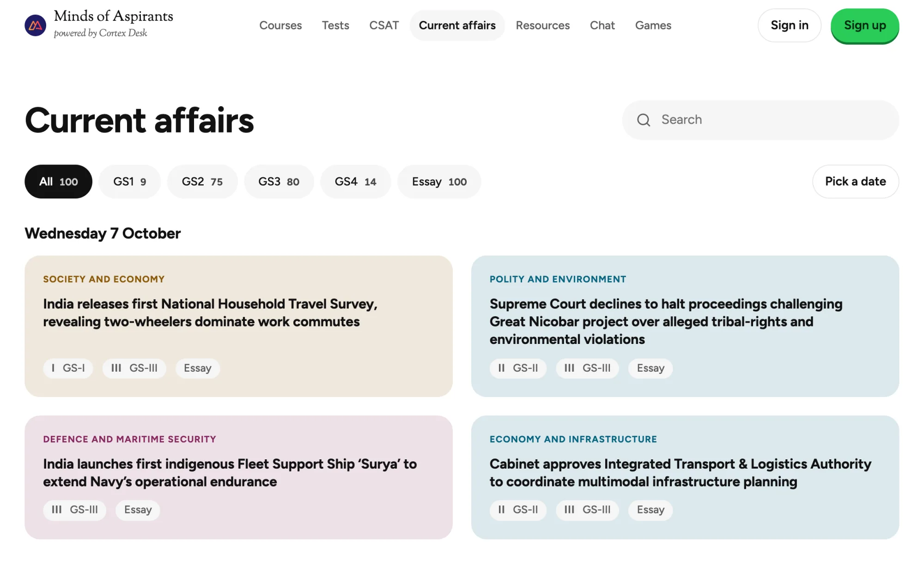
Task: Open the Pick a date picker
Action: click(x=856, y=181)
